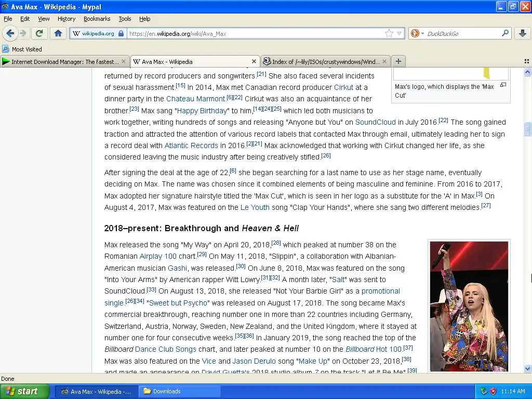
Task: Follow the Make Up song link
Action: coord(314,361)
